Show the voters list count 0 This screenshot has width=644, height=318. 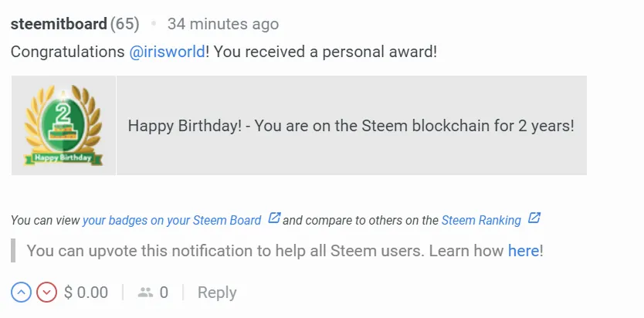[x=164, y=293]
